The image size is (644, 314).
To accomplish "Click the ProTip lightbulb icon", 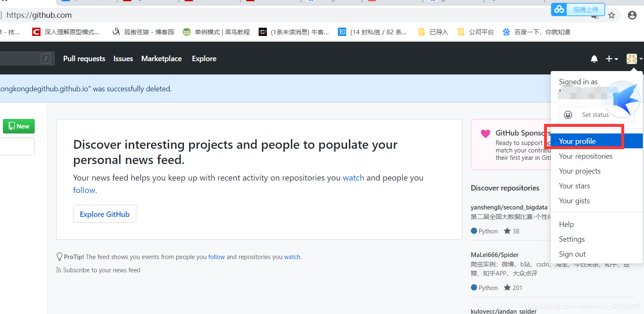I will (59, 256).
